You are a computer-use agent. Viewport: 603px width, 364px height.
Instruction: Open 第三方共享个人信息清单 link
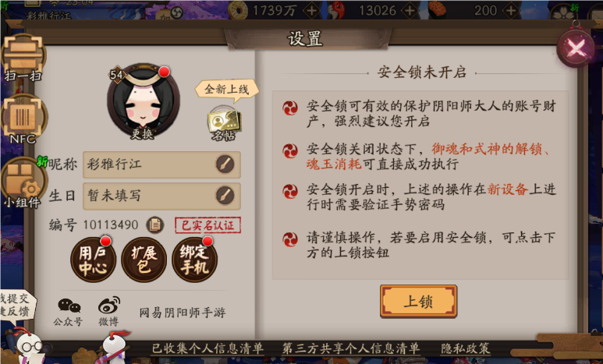351,348
